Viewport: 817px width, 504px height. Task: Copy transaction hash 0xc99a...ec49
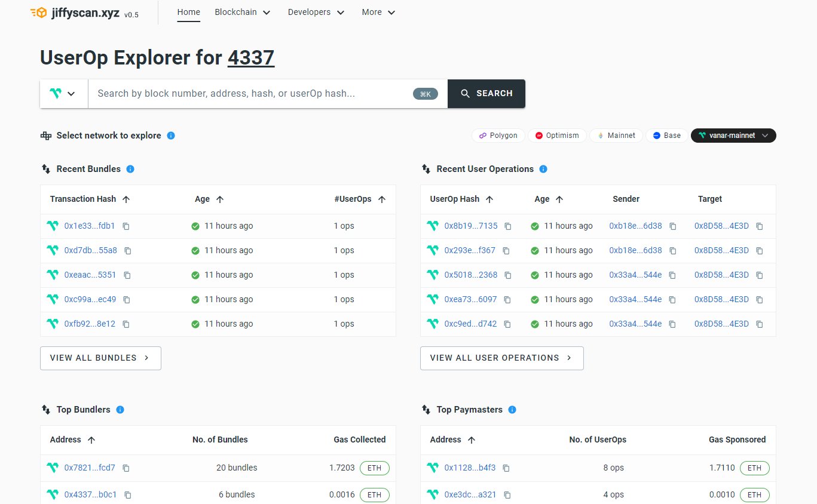tap(127, 300)
